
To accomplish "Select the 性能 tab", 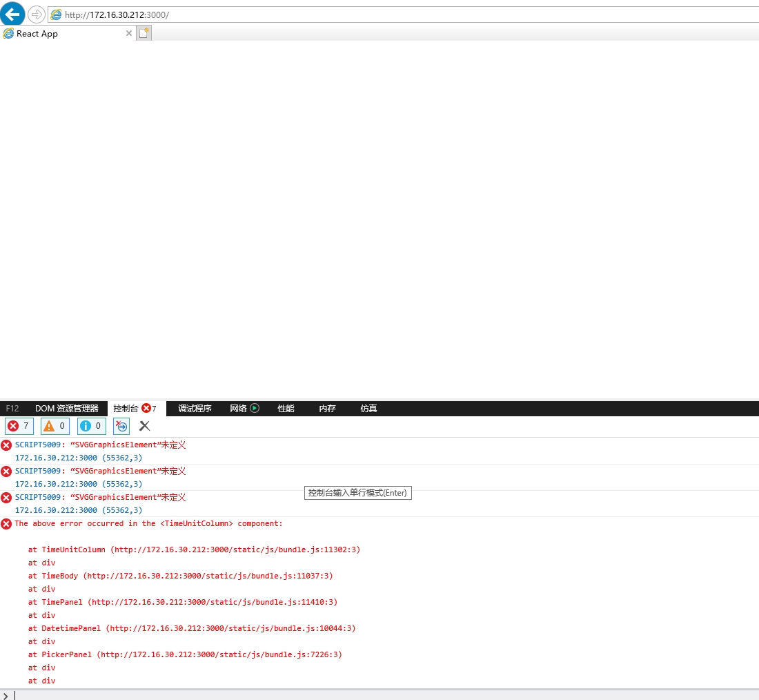I will tap(286, 408).
